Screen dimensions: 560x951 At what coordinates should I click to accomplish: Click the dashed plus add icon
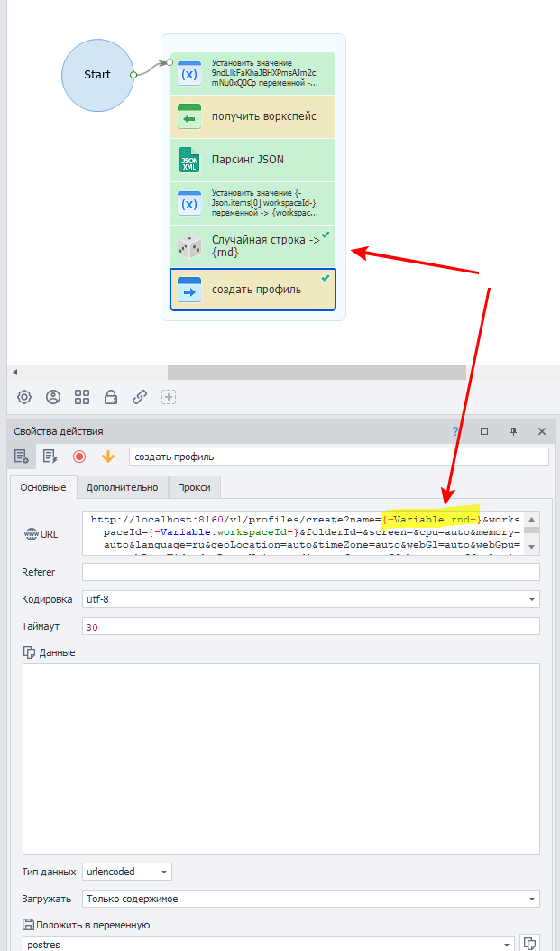pos(169,397)
